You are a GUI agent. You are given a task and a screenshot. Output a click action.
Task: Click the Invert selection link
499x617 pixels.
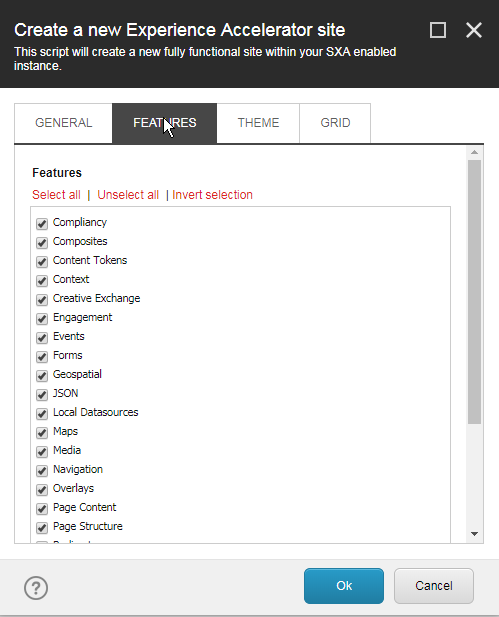pyautogui.click(x=212, y=195)
